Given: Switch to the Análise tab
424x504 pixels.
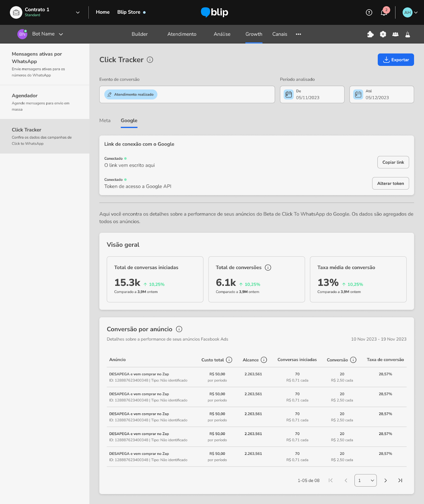Looking at the screenshot, I should (x=222, y=34).
